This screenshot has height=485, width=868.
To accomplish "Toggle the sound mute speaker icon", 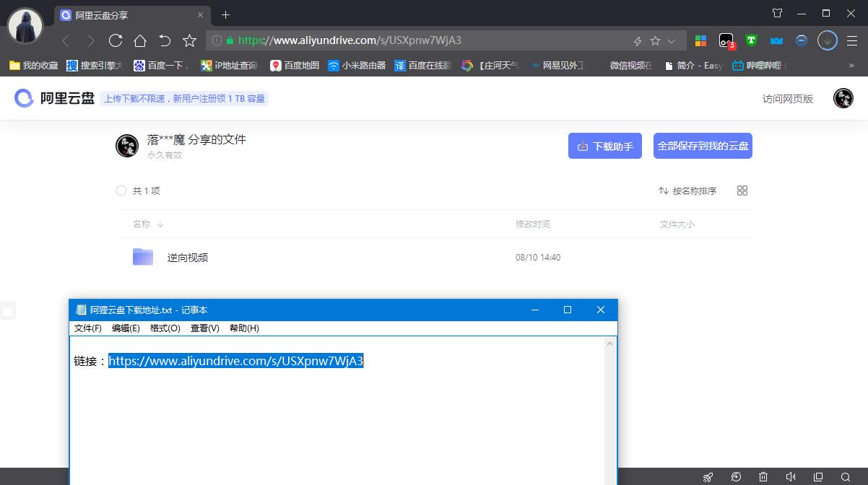I will (x=791, y=477).
